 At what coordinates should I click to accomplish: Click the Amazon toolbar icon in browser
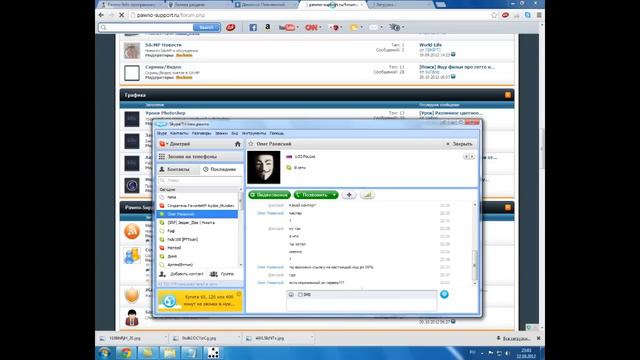267,27
